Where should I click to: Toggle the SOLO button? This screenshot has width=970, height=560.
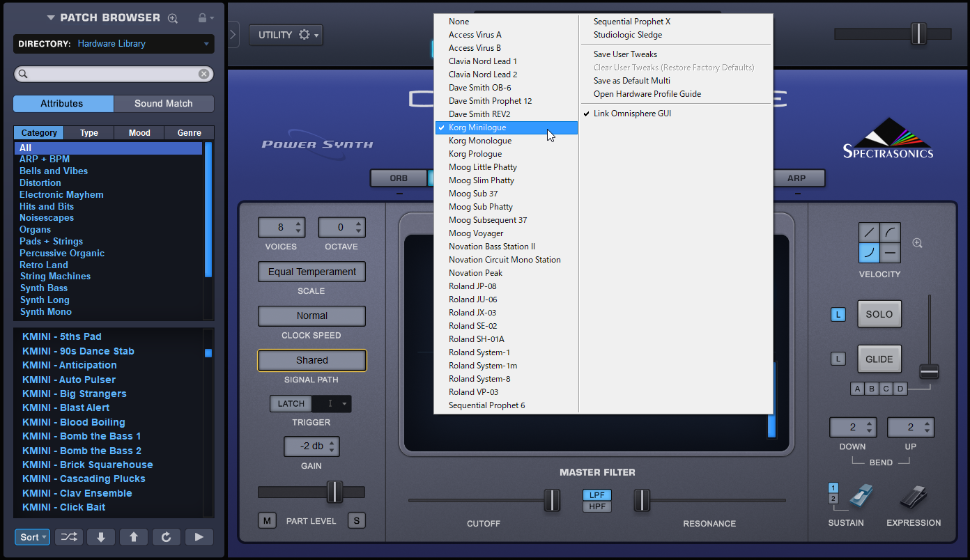pyautogui.click(x=879, y=314)
